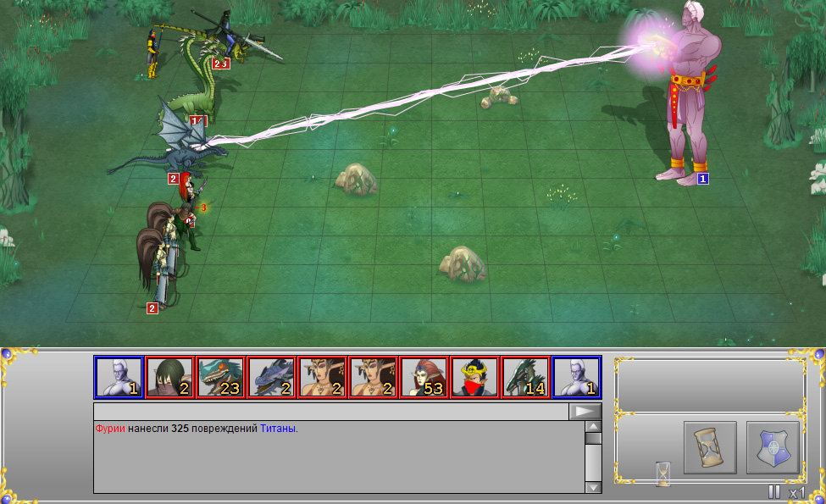Select the masked hero portrait with red bandana
The image size is (826, 504).
pyautogui.click(x=474, y=377)
